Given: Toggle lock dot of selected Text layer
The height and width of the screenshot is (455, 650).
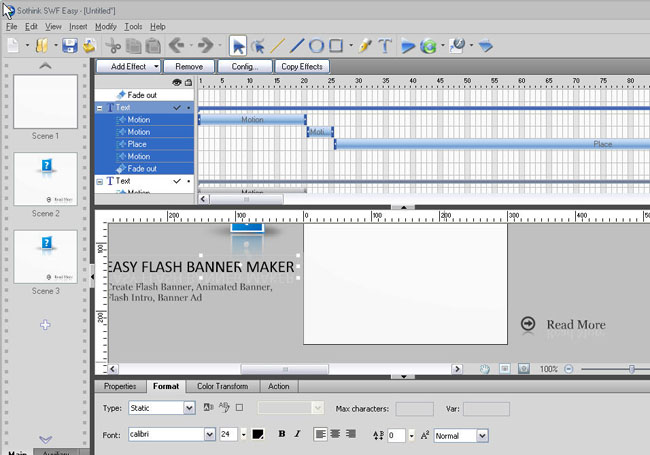Looking at the screenshot, I should tap(189, 108).
